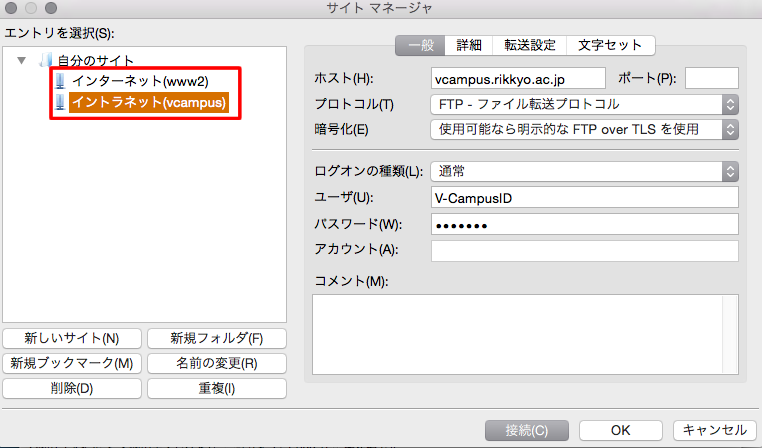This screenshot has height=448, width=762.
Task: Click the comment box scrollbar
Action: coord(730,334)
